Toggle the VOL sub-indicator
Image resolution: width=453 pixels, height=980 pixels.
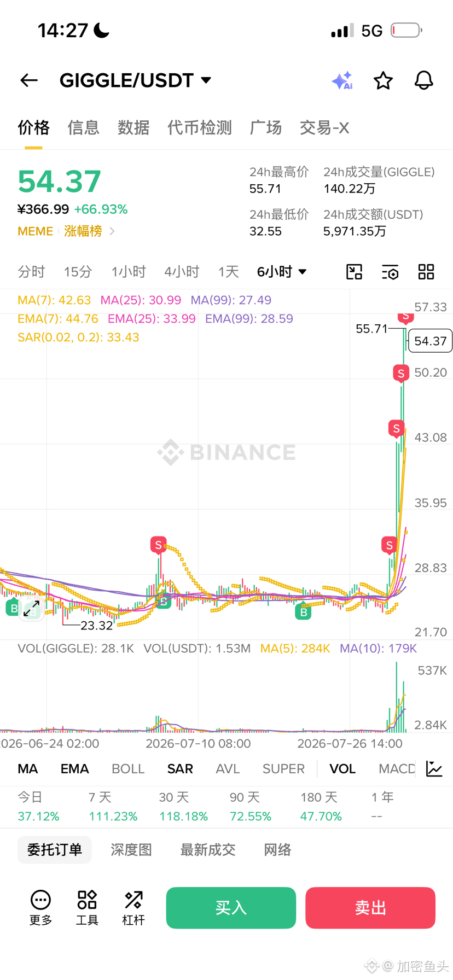(x=342, y=769)
